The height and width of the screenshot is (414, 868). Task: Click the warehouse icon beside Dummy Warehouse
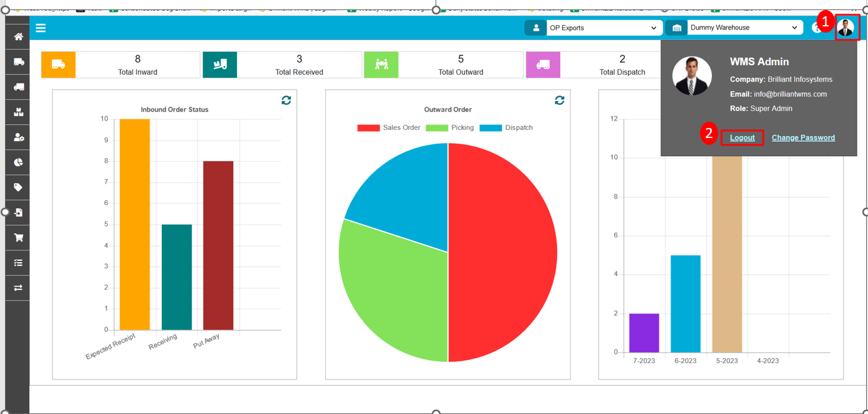coord(677,28)
